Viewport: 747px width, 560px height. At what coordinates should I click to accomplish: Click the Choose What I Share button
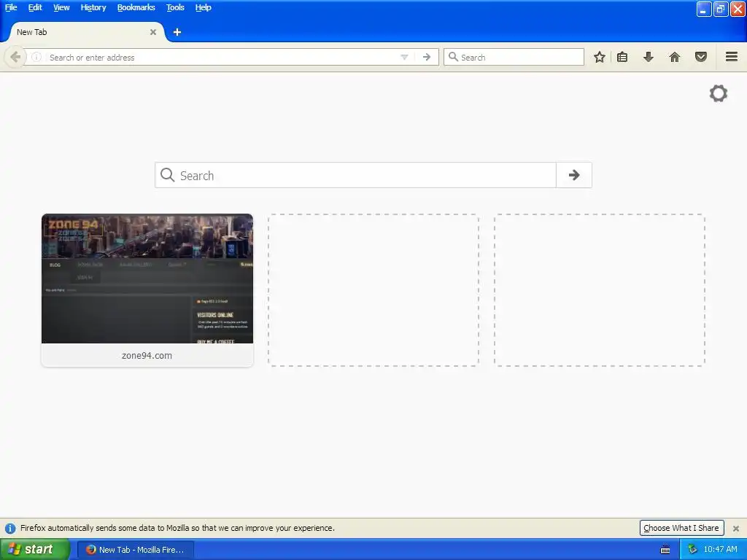click(x=682, y=528)
